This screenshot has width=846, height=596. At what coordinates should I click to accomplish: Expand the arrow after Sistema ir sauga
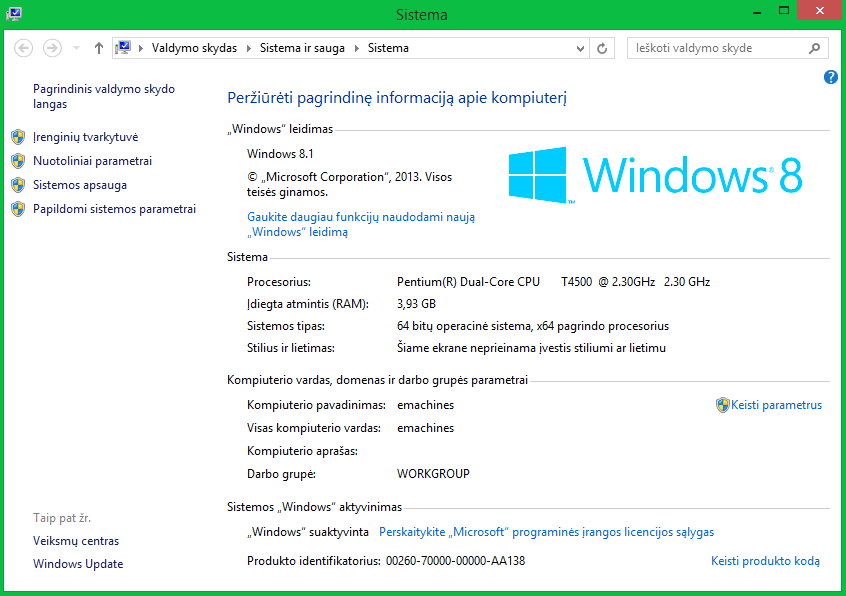357,48
